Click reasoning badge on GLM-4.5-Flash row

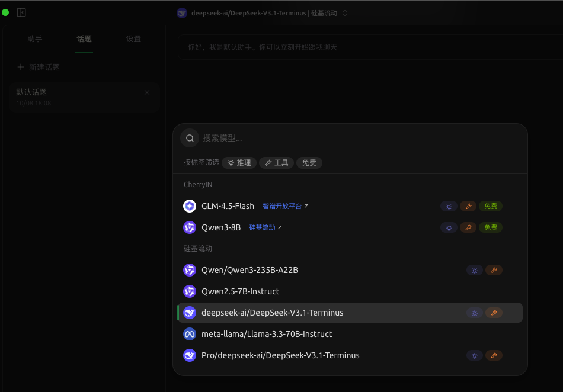coord(449,206)
